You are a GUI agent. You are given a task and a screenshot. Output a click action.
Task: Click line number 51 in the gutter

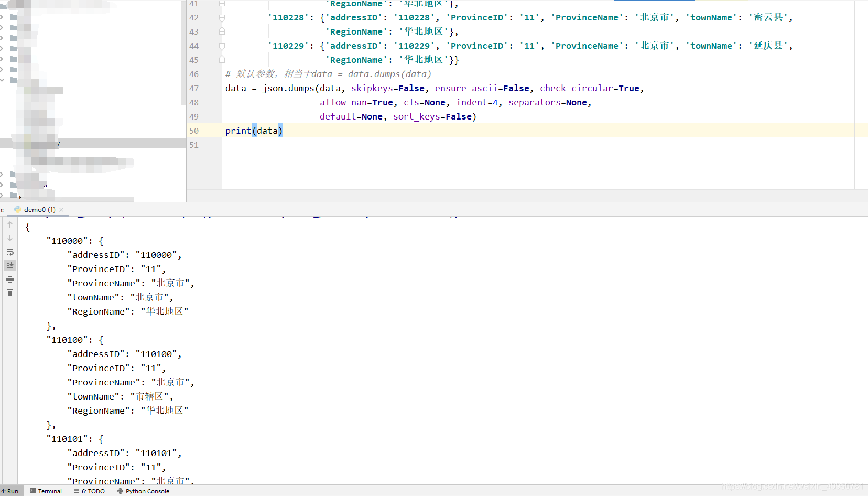pos(194,145)
